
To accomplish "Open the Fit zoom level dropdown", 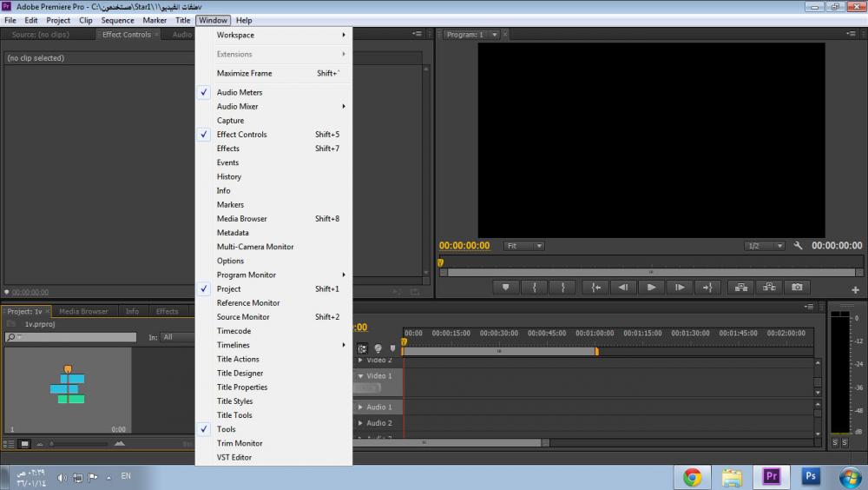I will point(524,246).
